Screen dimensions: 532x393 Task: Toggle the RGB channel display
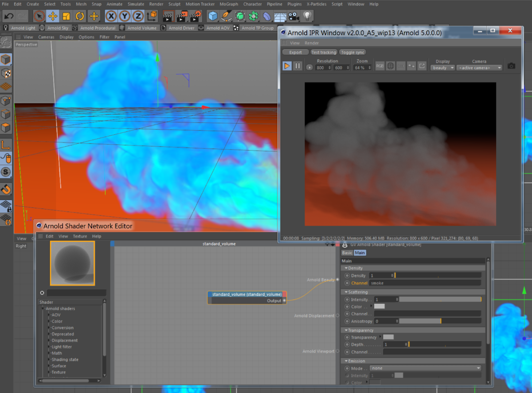tap(380, 66)
